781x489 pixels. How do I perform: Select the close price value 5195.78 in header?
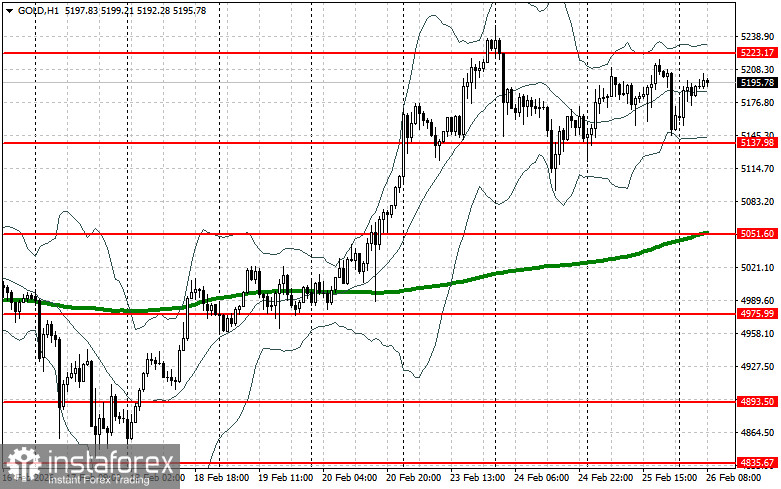pos(190,10)
